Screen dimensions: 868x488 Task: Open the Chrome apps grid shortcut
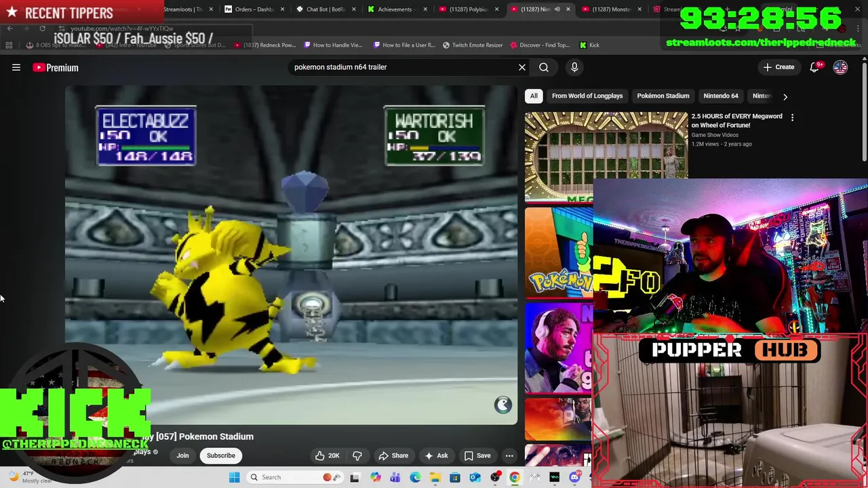point(9,45)
